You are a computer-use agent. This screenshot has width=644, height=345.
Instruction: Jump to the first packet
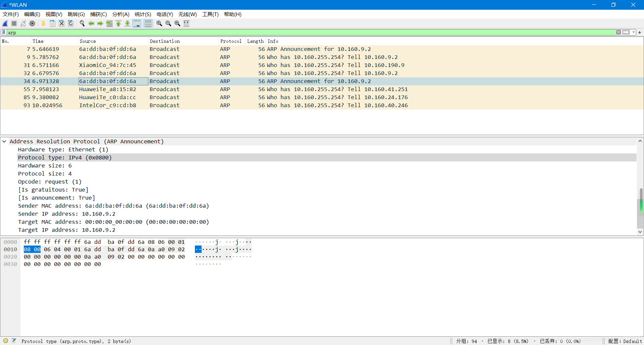(x=118, y=23)
